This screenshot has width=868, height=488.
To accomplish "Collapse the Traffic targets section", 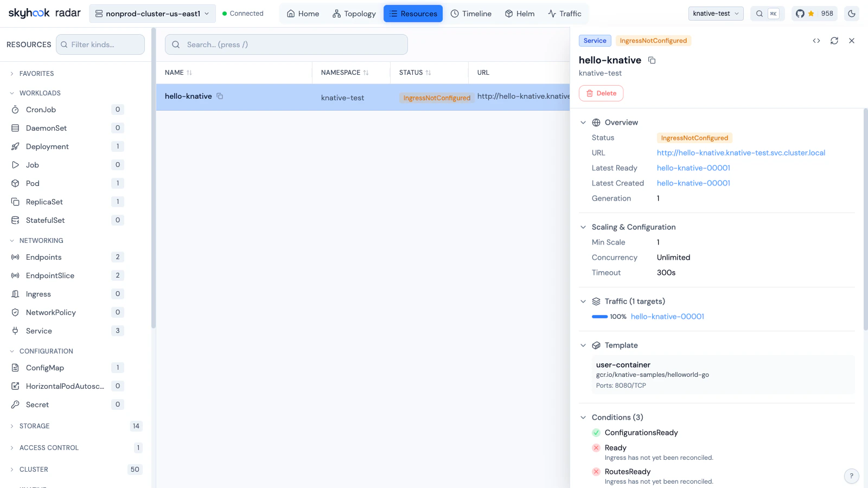I will point(622,301).
